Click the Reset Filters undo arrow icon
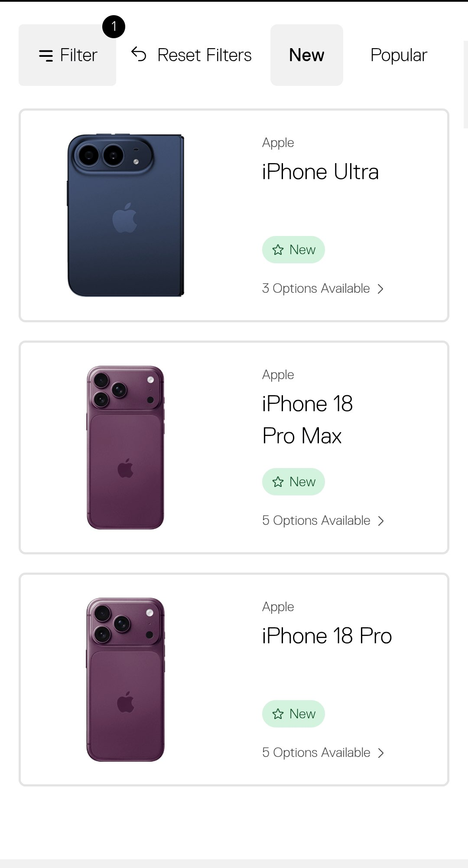This screenshot has height=868, width=468. [x=139, y=54]
